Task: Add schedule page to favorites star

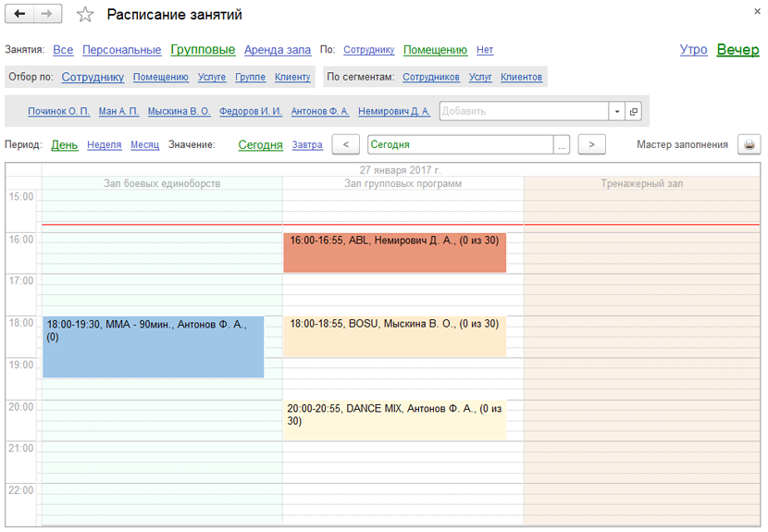Action: tap(85, 15)
